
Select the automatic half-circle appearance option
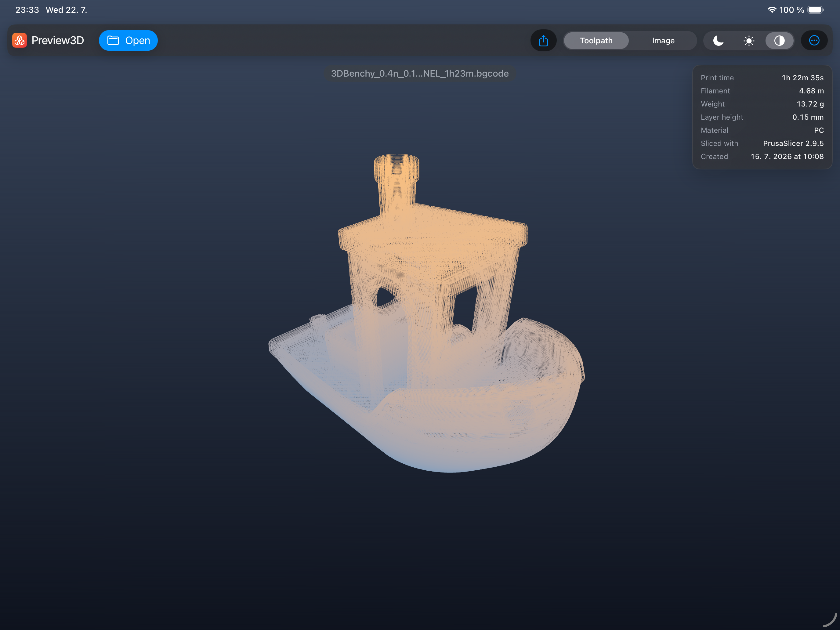779,41
